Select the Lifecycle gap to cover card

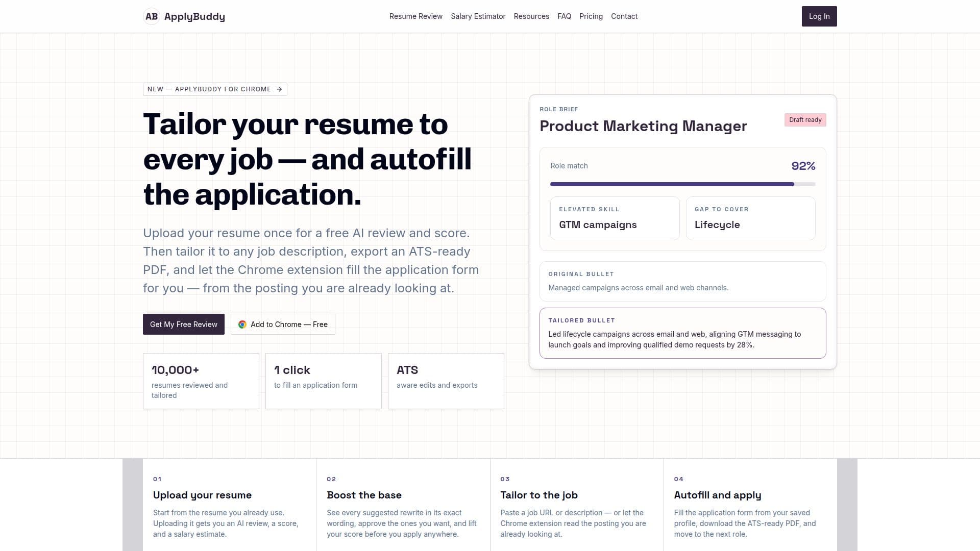(750, 218)
